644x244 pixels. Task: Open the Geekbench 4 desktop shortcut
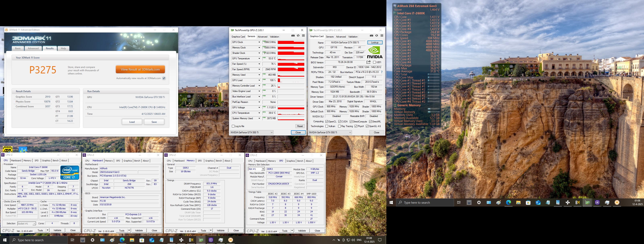23,140
